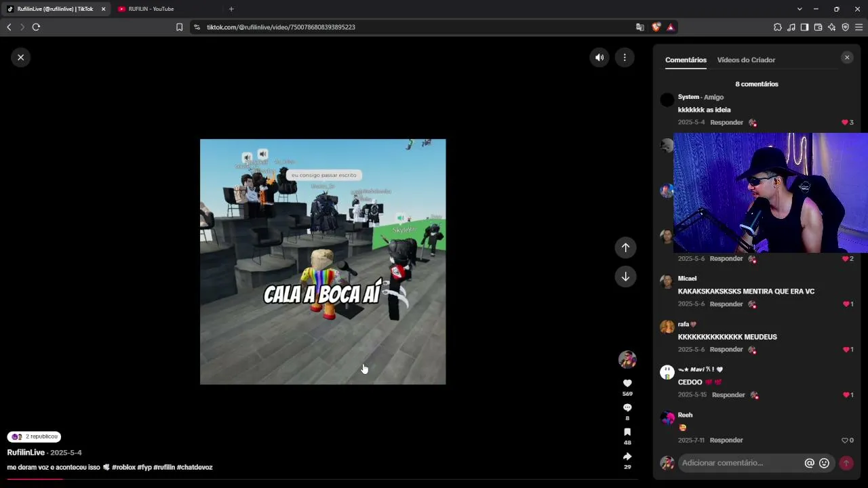
Task: Mute the video sound
Action: point(599,58)
